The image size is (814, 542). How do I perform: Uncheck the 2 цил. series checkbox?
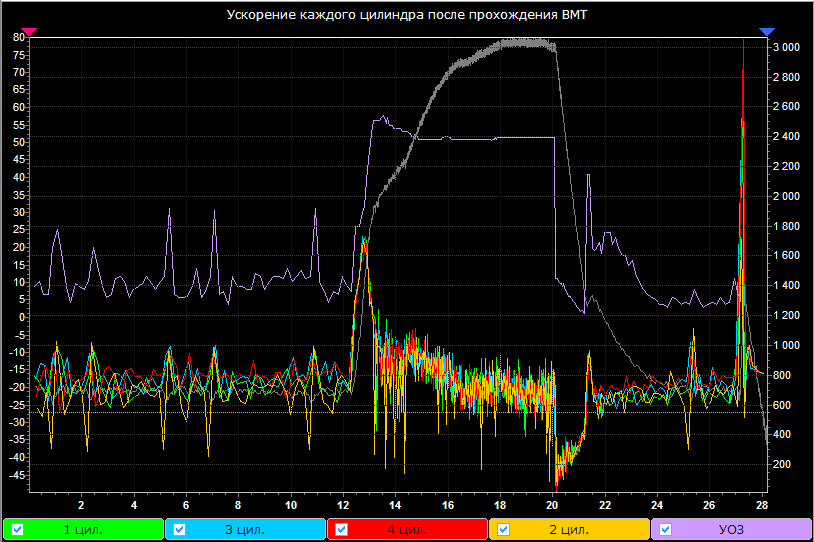(503, 529)
